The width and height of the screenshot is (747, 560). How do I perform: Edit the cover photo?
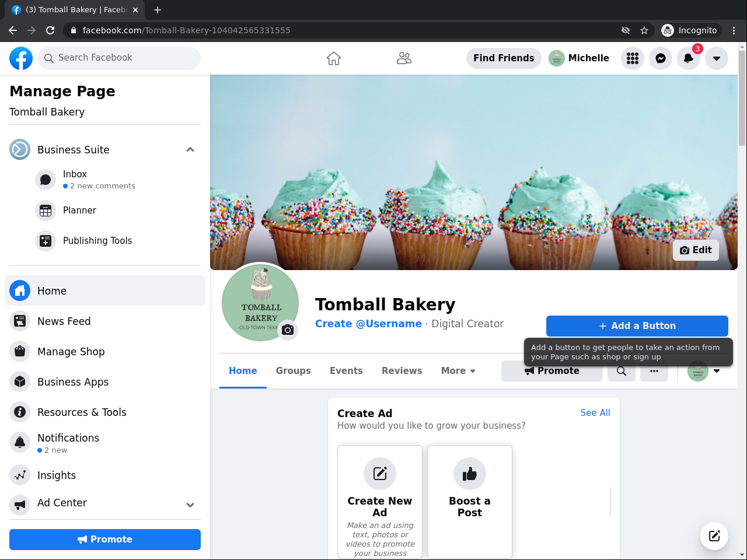tap(696, 250)
